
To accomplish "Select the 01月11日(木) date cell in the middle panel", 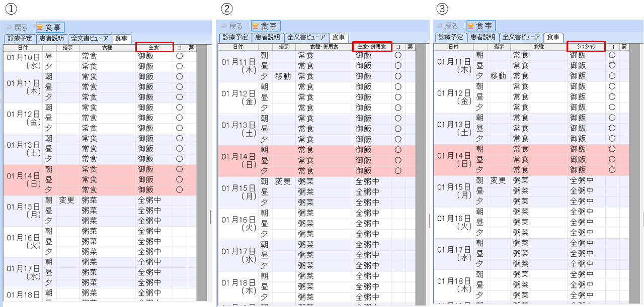I will (238, 66).
